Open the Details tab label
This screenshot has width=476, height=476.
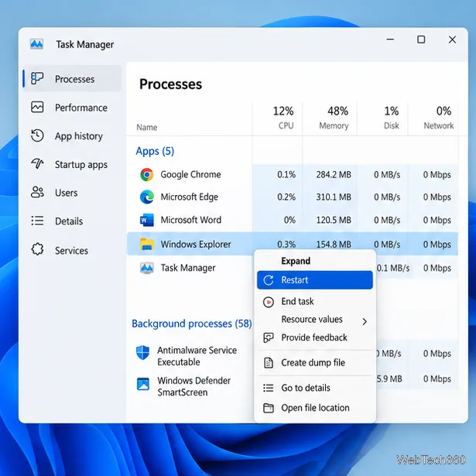click(x=69, y=221)
